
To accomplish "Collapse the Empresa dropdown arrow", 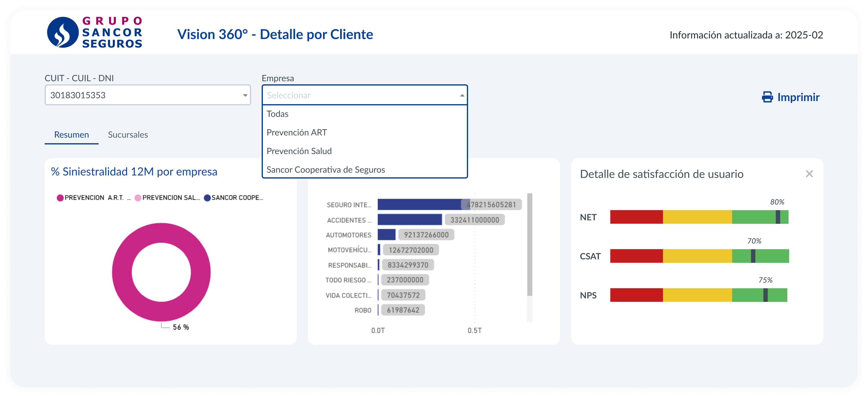I will pyautogui.click(x=462, y=95).
